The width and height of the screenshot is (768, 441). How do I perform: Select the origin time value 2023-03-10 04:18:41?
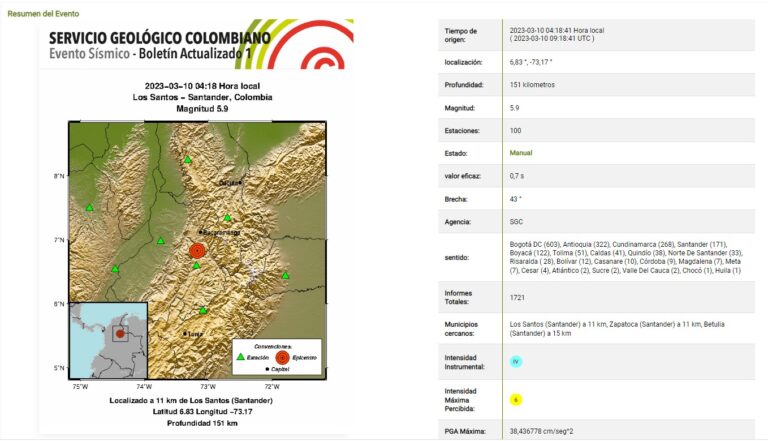557,30
